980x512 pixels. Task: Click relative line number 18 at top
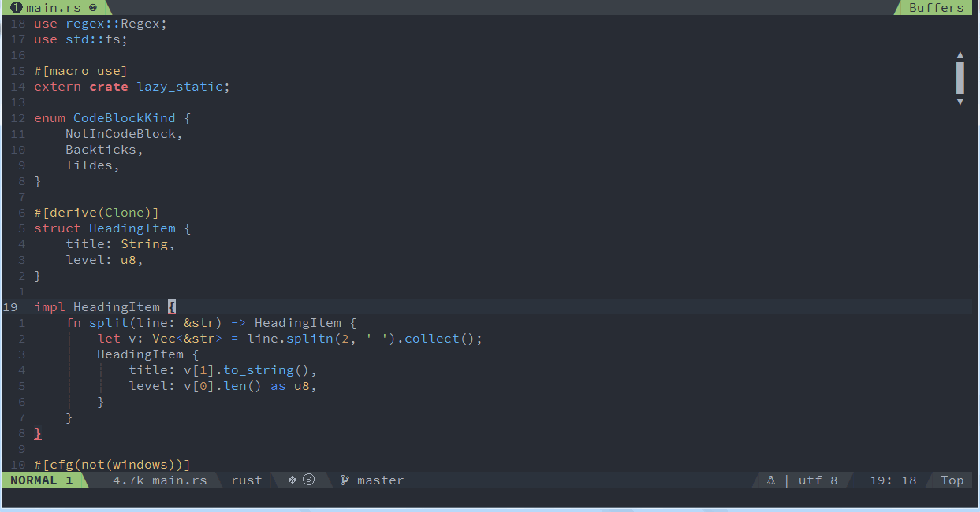[x=18, y=24]
